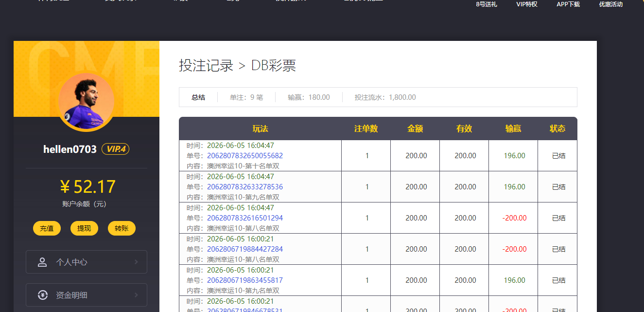The width and height of the screenshot is (644, 312).
Task: Open 优惠活动 in the top navigation
Action: click(610, 4)
